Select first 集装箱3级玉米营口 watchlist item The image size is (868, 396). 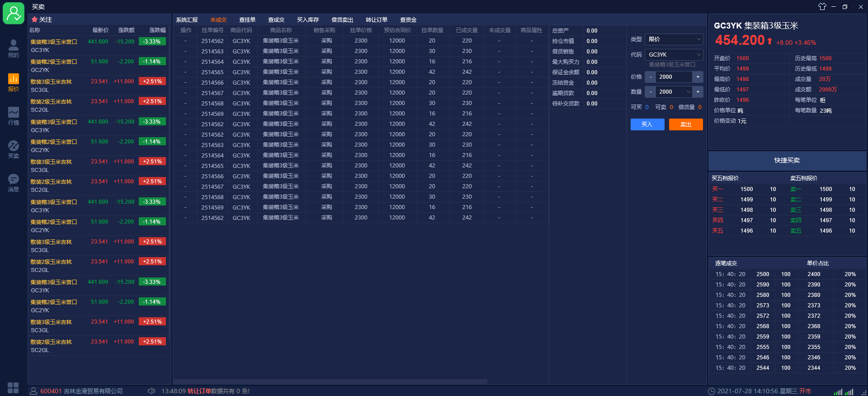click(x=98, y=46)
